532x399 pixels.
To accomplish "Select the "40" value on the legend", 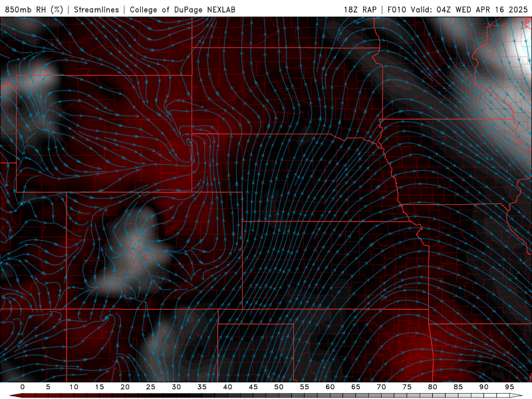I will (227, 387).
